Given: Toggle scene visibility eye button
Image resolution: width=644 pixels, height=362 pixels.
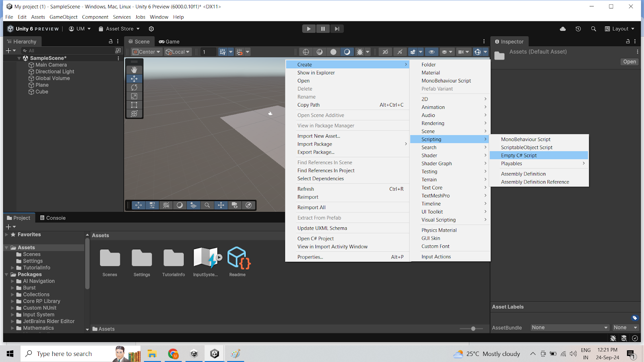Looking at the screenshot, I should (431, 52).
